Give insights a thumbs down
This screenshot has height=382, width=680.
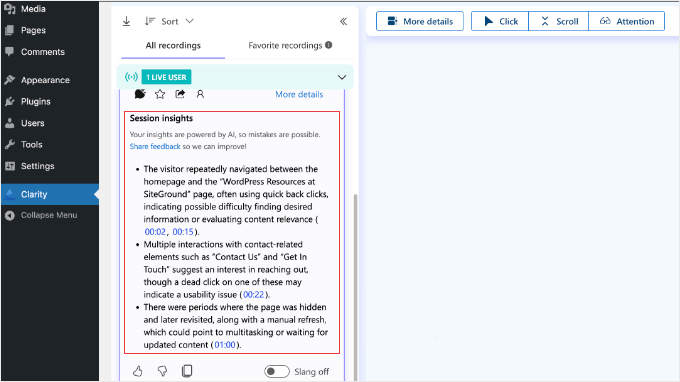(x=162, y=371)
